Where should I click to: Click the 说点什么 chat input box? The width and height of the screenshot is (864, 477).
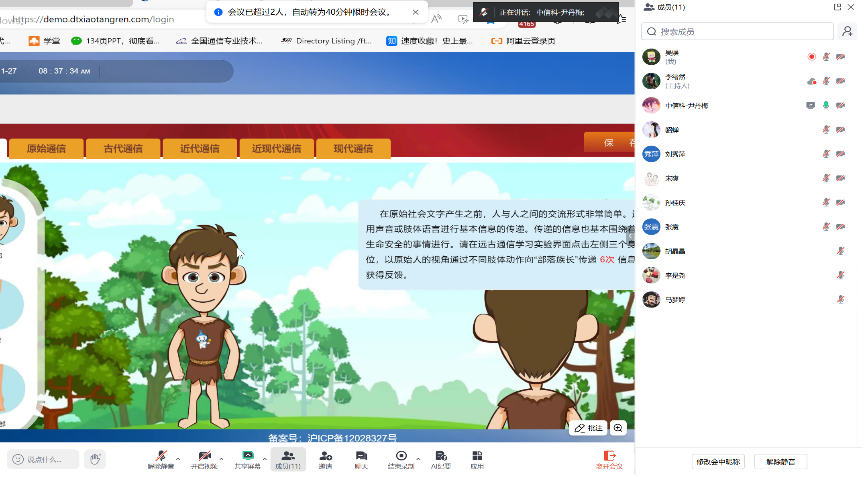(x=43, y=459)
